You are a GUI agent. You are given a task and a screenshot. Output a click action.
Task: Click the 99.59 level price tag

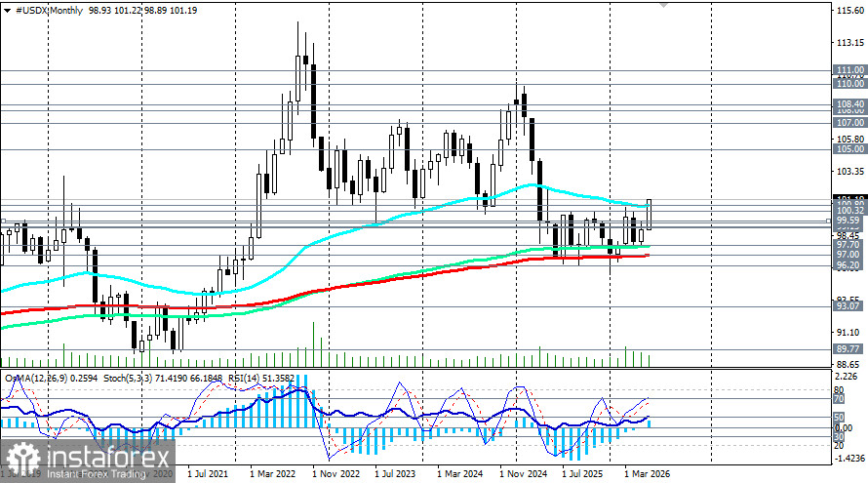pos(848,221)
